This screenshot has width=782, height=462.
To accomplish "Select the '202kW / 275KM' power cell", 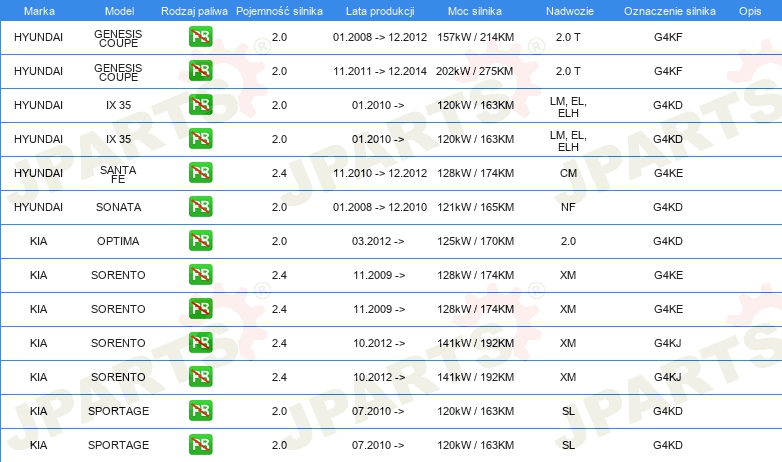I will coord(474,71).
